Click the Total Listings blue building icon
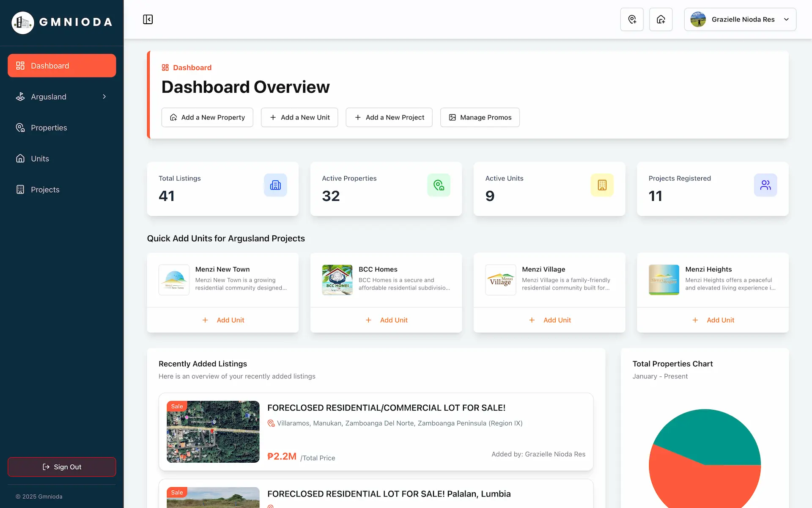812x508 pixels. pyautogui.click(x=275, y=185)
